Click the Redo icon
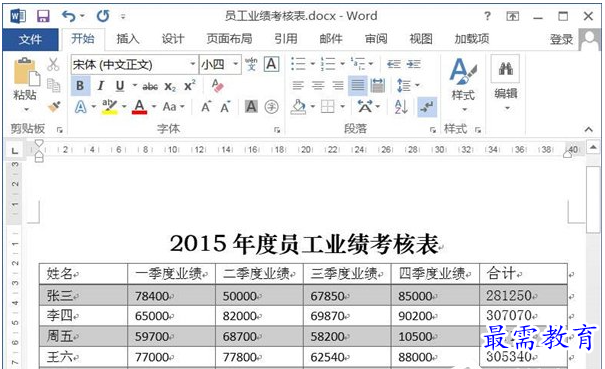605x369 pixels. tap(103, 16)
